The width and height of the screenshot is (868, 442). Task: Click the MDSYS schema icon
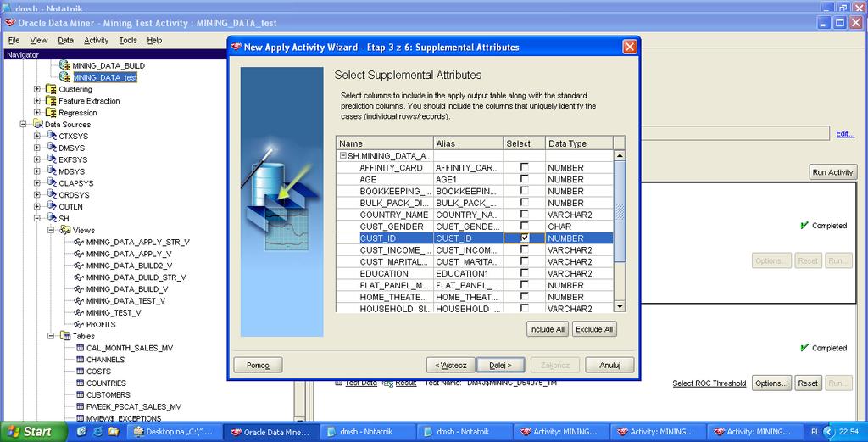tap(52, 171)
